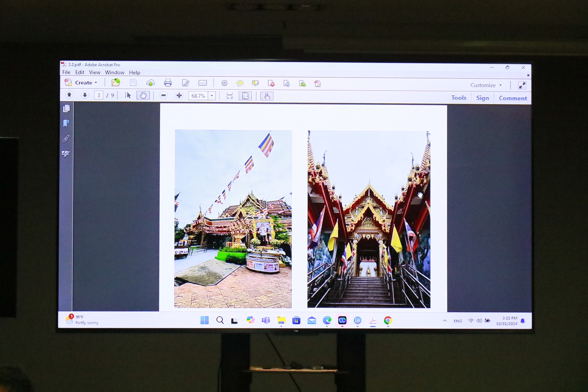The image size is (588, 392).
Task: Switch to read mode expand icon
Action: tap(522, 86)
